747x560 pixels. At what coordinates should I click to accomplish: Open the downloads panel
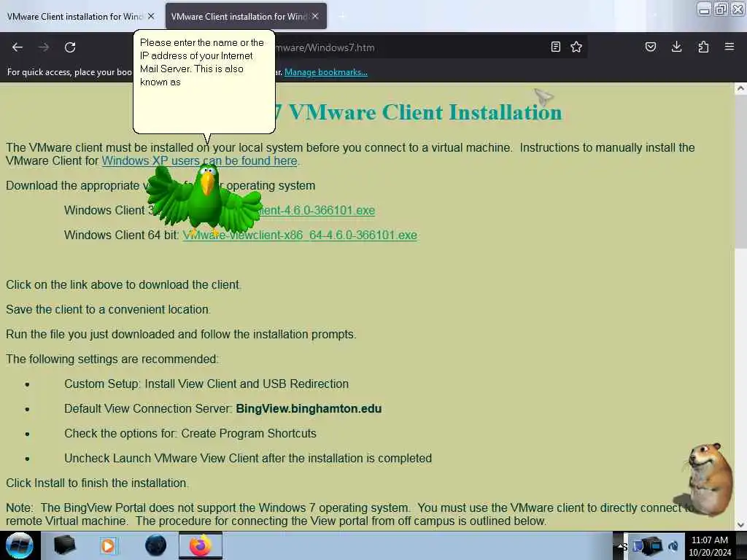[676, 47]
